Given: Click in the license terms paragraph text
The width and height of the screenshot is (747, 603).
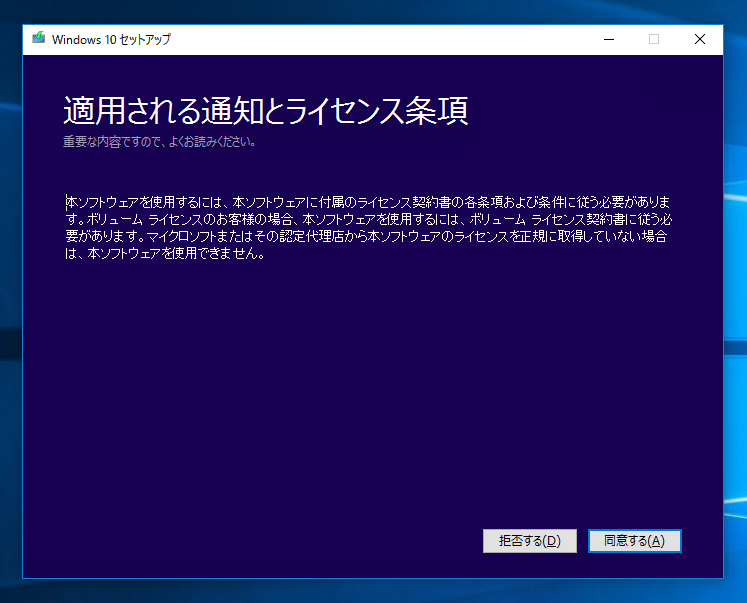Looking at the screenshot, I should (x=369, y=228).
